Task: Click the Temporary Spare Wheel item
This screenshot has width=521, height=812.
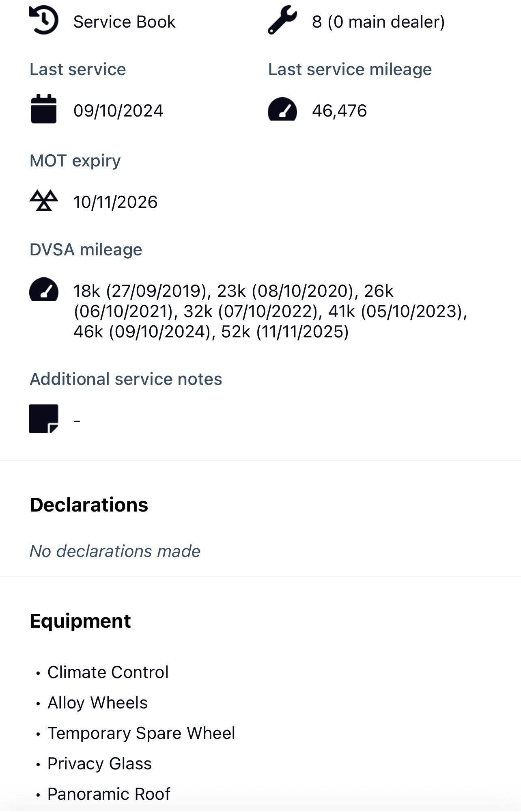Action: pyautogui.click(x=141, y=733)
